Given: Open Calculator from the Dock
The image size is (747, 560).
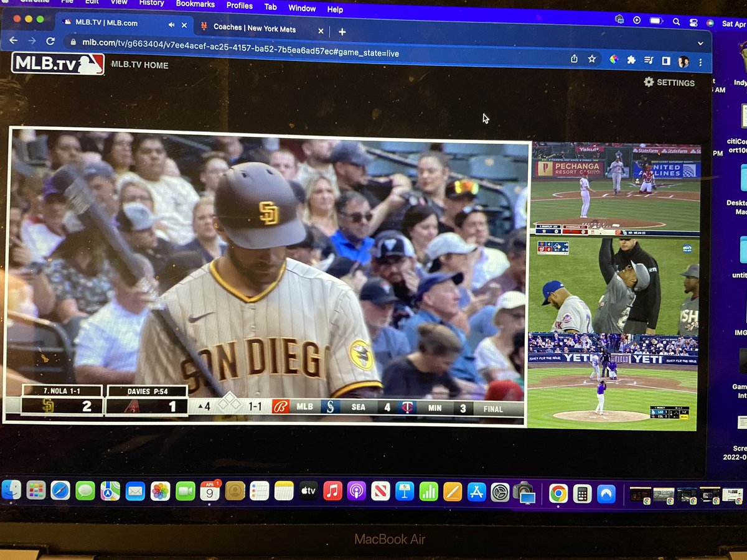Looking at the screenshot, I should (x=582, y=494).
